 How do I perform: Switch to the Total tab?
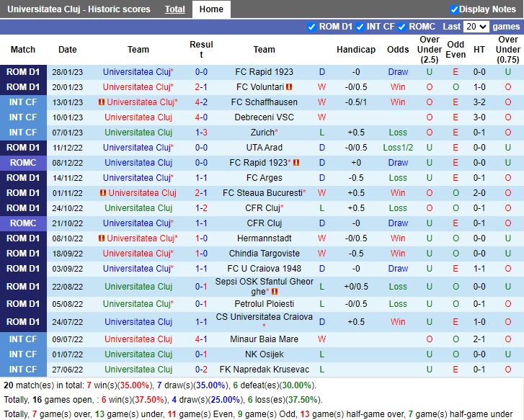point(174,9)
